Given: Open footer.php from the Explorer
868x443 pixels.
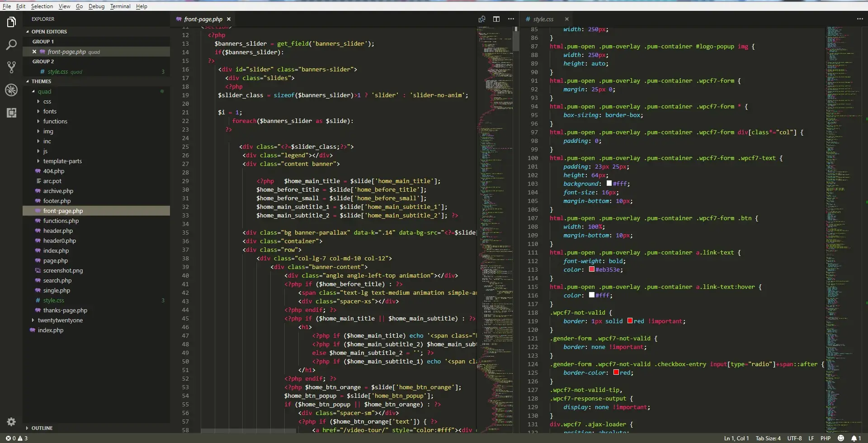Looking at the screenshot, I should coord(58,201).
